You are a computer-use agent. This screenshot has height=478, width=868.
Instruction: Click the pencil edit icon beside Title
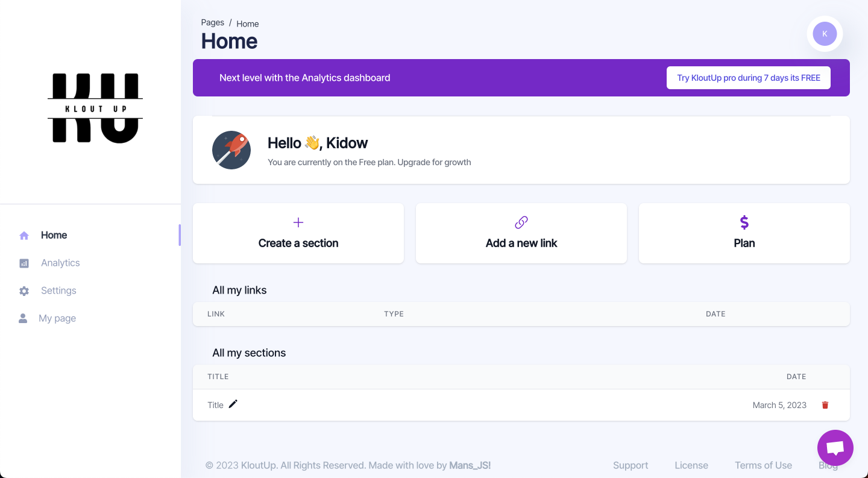click(x=233, y=404)
